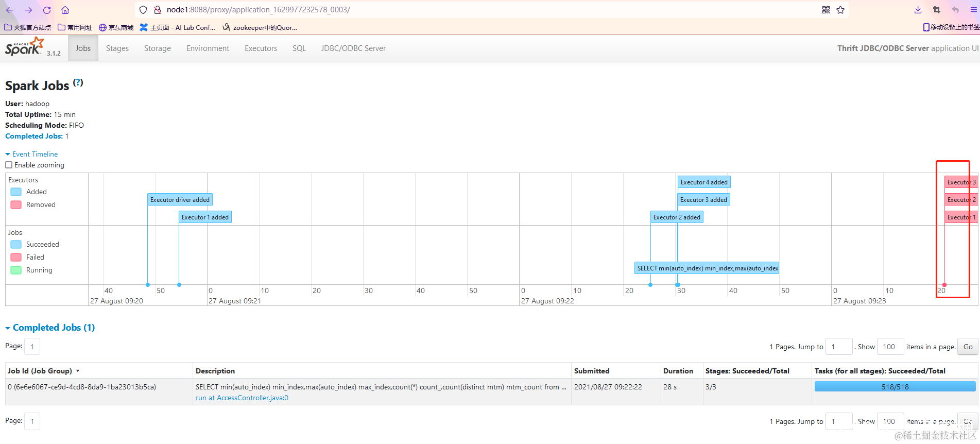Open the JDBC/ODBC Server tab

[x=353, y=48]
